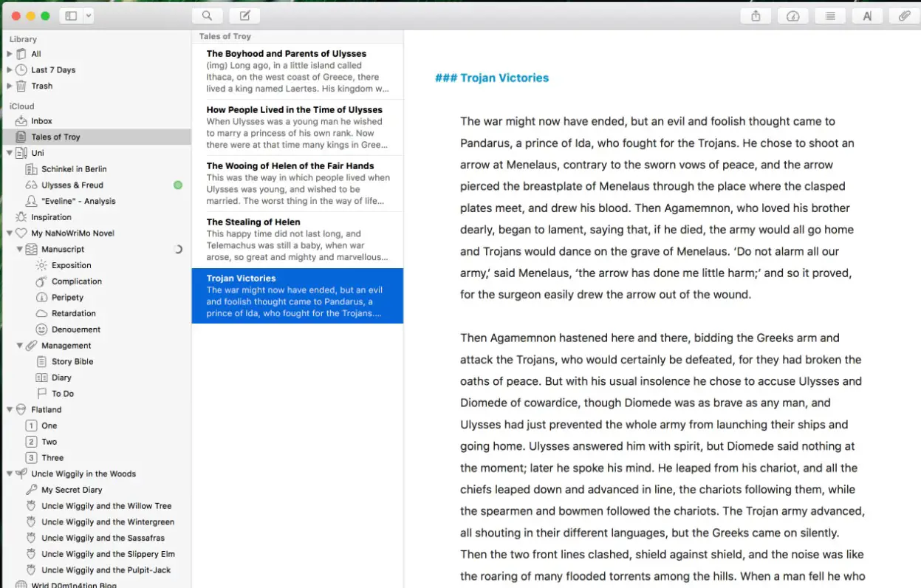Click the Denouement smiley icon

pos(42,329)
